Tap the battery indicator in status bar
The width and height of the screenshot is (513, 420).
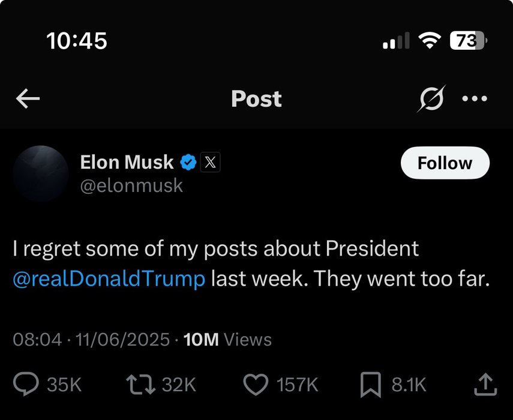click(468, 41)
